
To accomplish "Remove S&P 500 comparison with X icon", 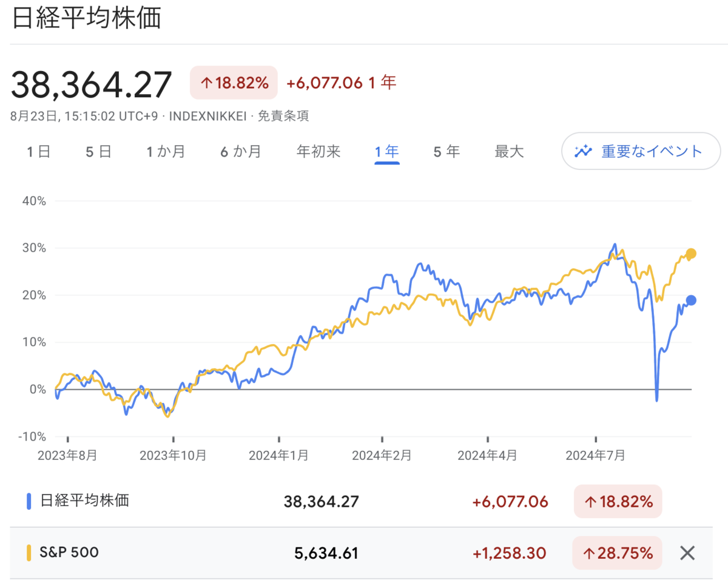I will 687,553.
